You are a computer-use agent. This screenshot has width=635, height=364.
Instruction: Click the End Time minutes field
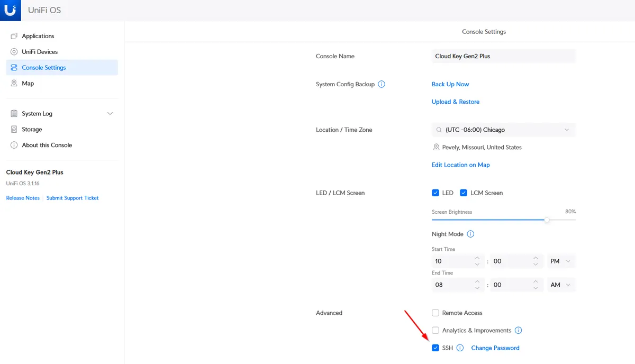[516, 285]
